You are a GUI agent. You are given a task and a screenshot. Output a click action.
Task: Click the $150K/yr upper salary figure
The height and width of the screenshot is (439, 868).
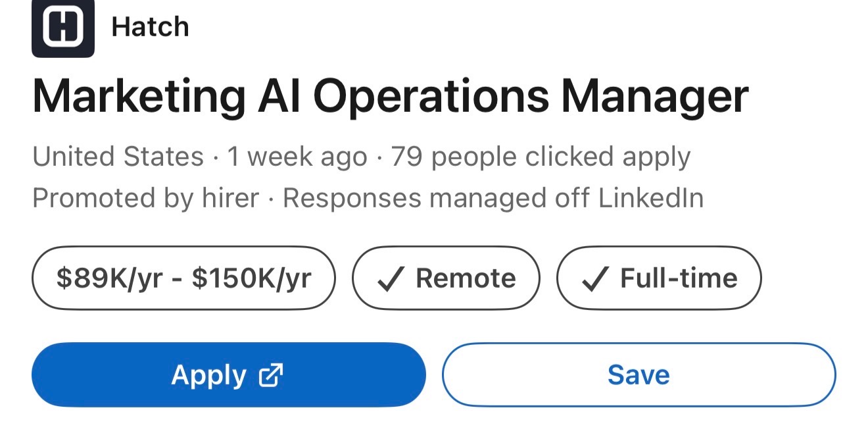[x=251, y=278]
